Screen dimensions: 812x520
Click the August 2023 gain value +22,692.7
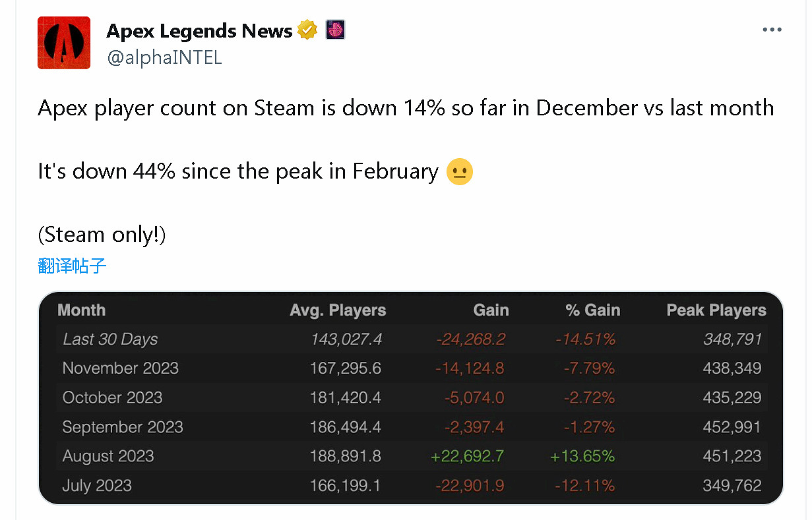pyautogui.click(x=468, y=455)
